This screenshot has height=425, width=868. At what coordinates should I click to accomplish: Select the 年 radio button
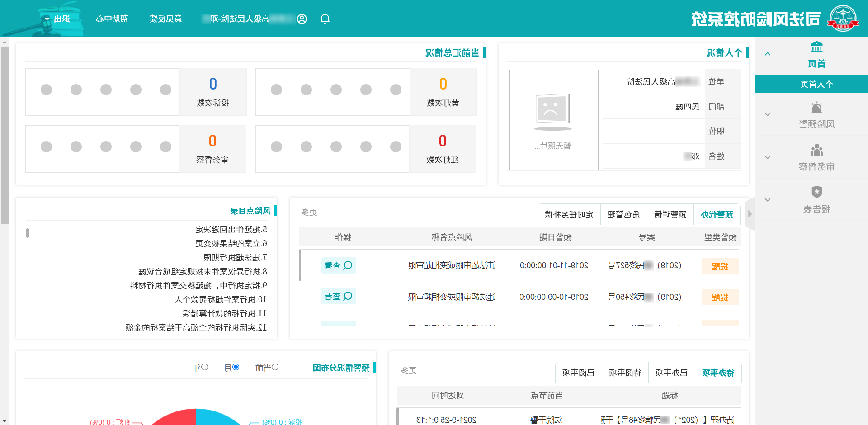coord(204,367)
